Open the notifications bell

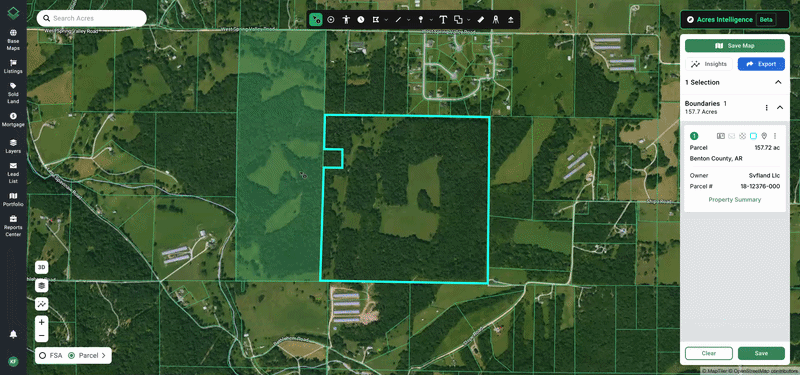click(x=13, y=334)
